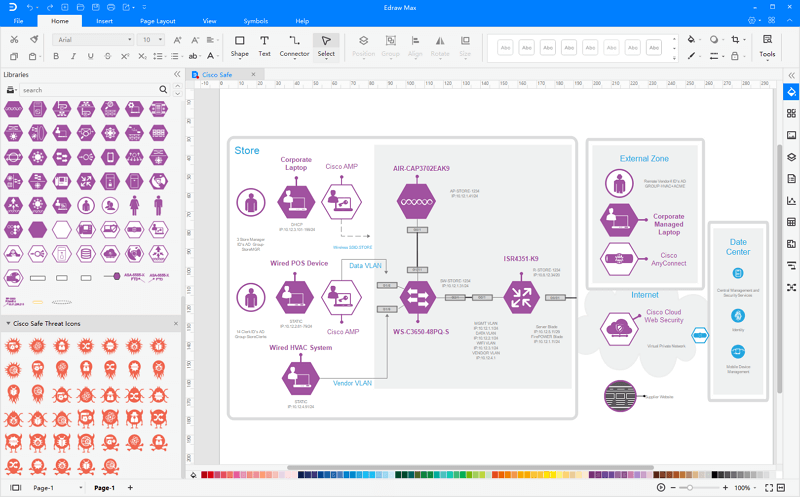Toggle Subscript formatting

point(142,56)
